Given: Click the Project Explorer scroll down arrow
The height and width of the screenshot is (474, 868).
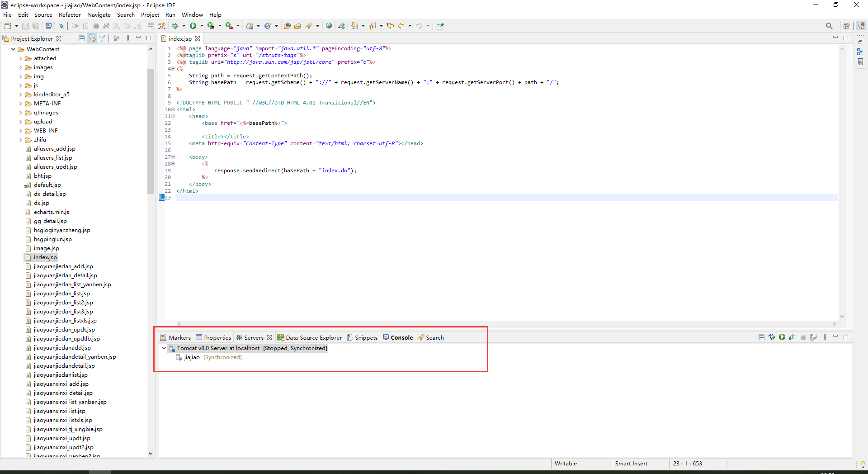Looking at the screenshot, I should click(x=151, y=454).
